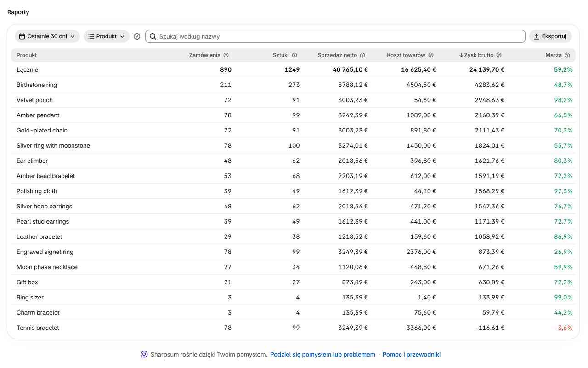Click help icon beside Sztuki column
This screenshot has height=368, width=588.
(294, 55)
